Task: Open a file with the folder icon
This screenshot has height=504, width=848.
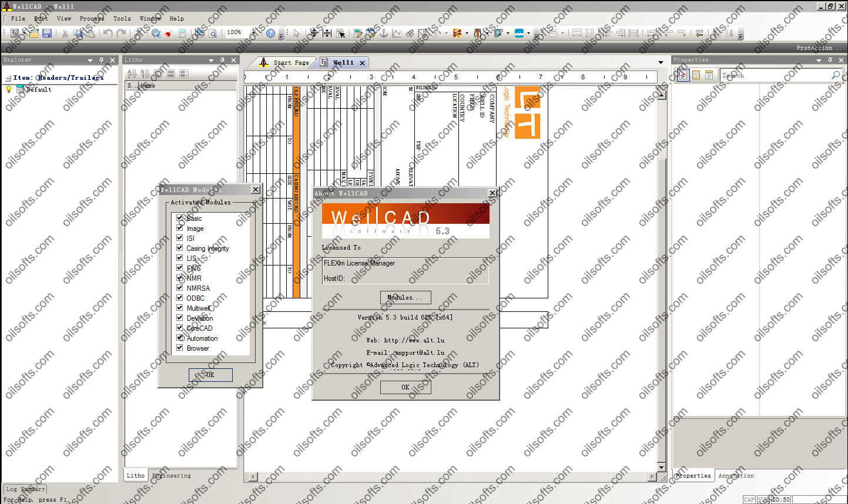Action: [x=34, y=33]
